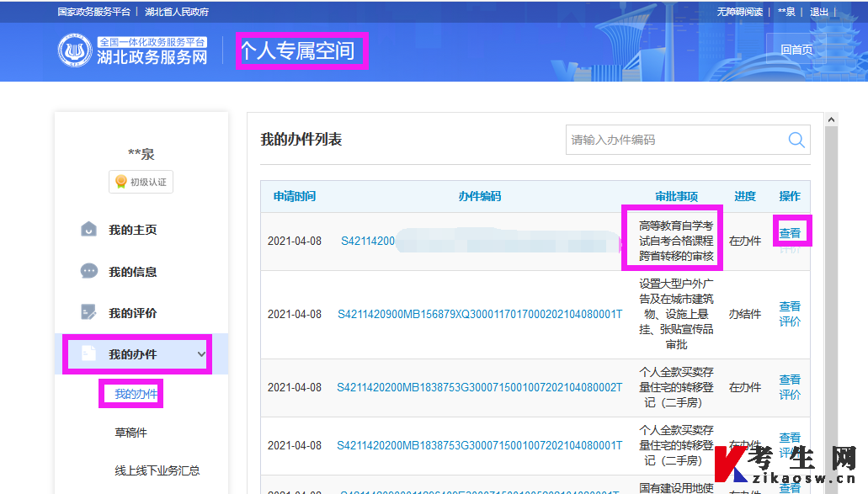The height and width of the screenshot is (494, 868).
Task: Click the Hubei government service logo emblem
Action: (x=74, y=50)
